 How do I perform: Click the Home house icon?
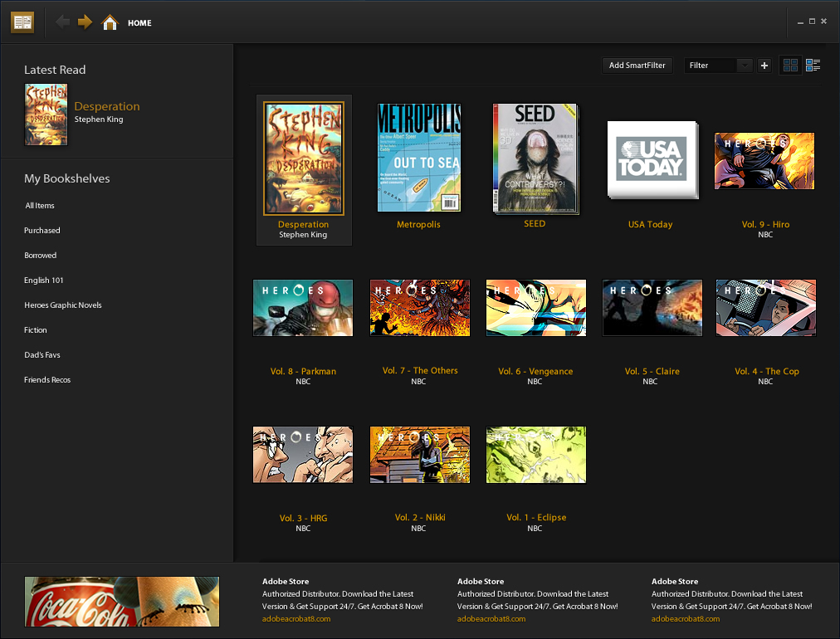110,22
